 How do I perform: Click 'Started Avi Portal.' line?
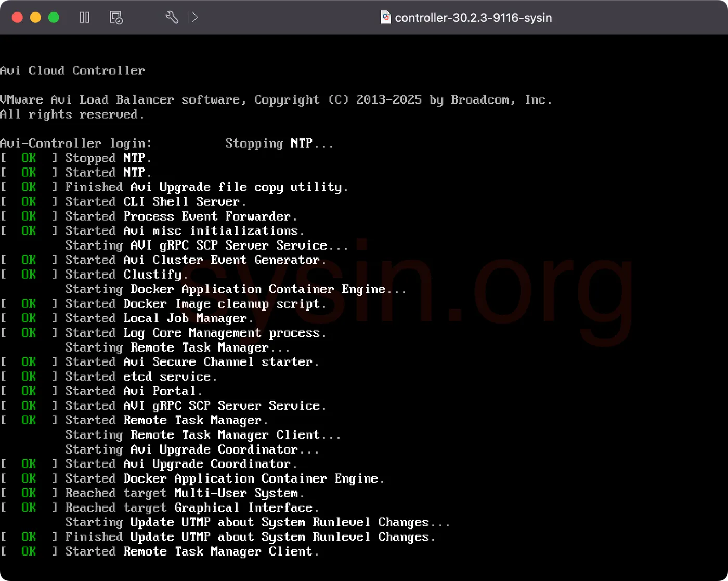[134, 391]
